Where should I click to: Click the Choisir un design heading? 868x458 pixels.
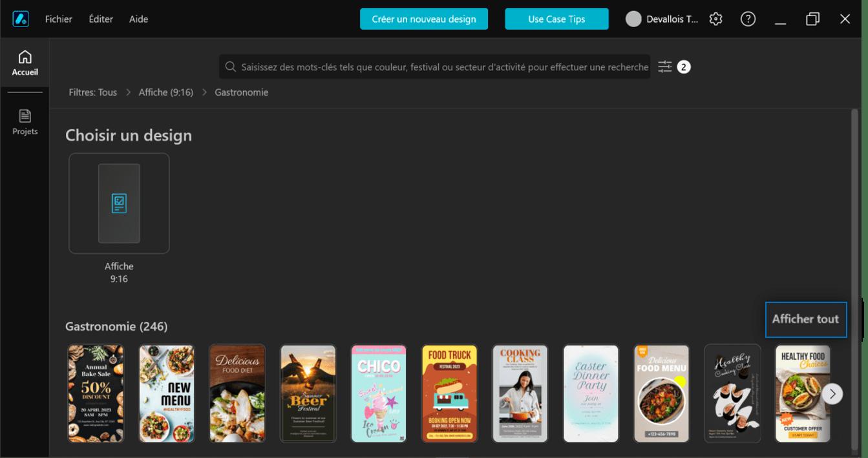(x=129, y=136)
